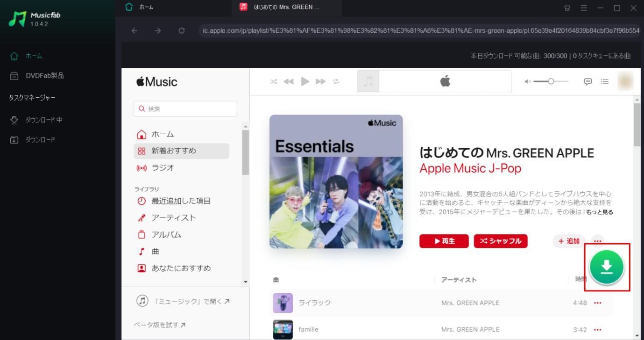Open more options for ライラック
Image resolution: width=644 pixels, height=340 pixels.
[x=597, y=303]
